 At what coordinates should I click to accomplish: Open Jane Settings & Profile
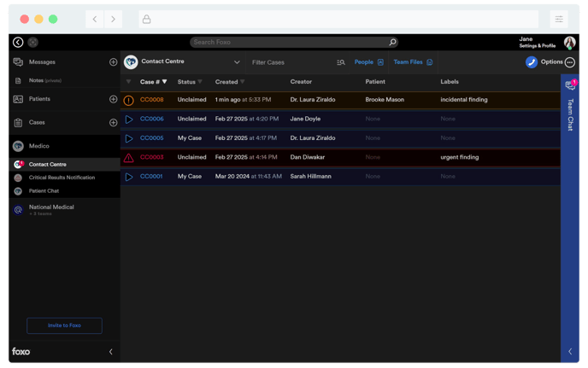coord(537,43)
